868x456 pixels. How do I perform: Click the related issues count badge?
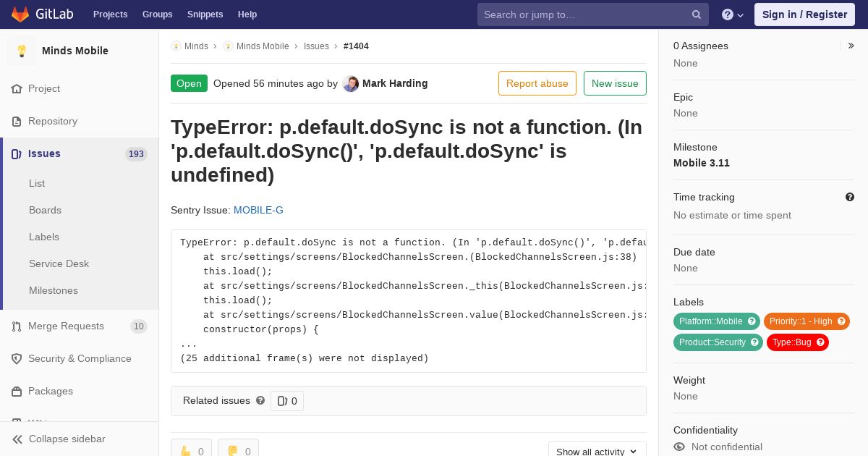[x=287, y=401]
